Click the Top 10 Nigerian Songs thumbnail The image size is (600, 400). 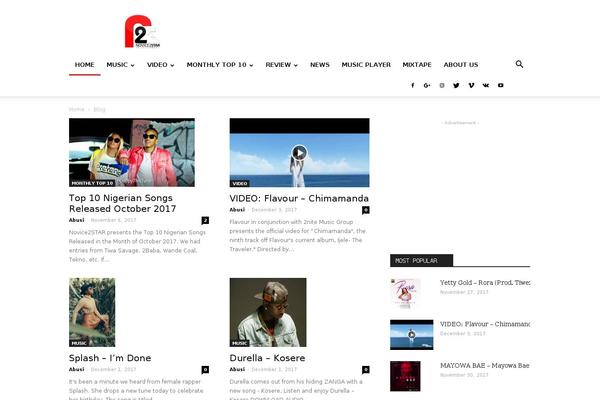(132, 152)
